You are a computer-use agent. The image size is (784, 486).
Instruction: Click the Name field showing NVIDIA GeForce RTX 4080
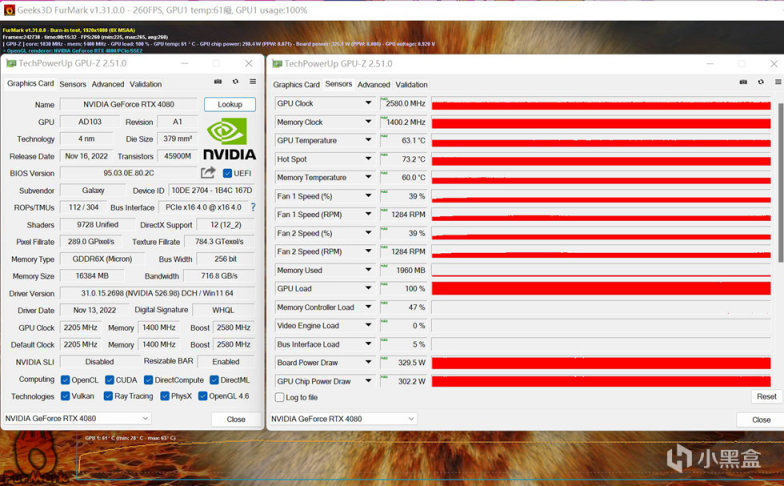[128, 104]
